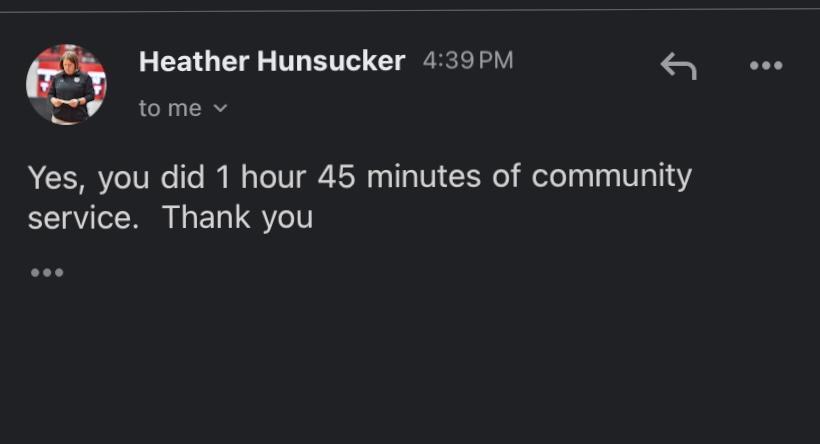Tap the word 'community' in the email body
This screenshot has width=820, height=444.
pyautogui.click(x=611, y=176)
